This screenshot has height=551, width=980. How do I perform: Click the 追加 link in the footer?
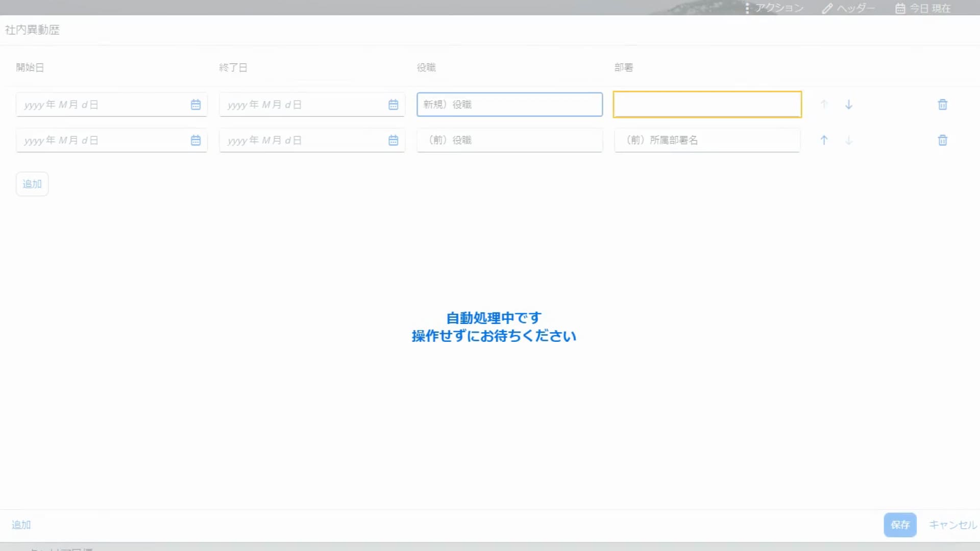pyautogui.click(x=21, y=524)
